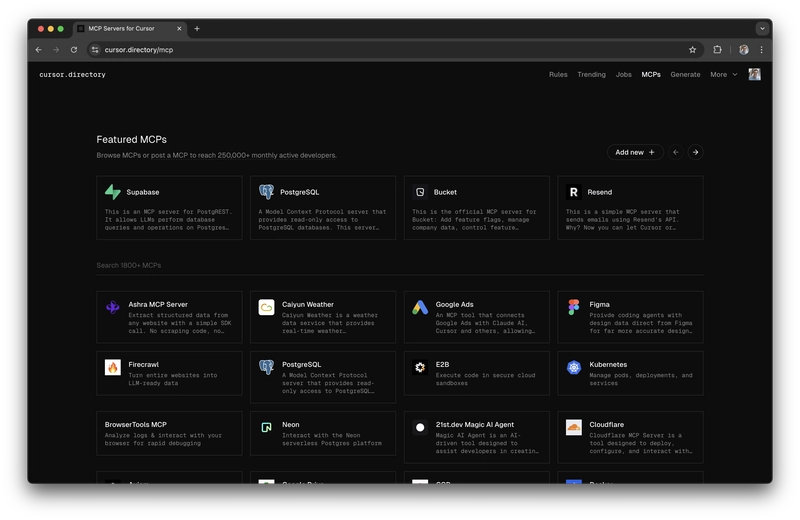Open the BrowserTools MCP card

[x=169, y=433]
